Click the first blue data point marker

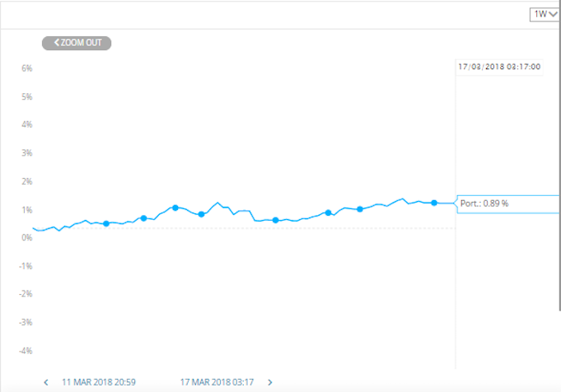pos(106,223)
